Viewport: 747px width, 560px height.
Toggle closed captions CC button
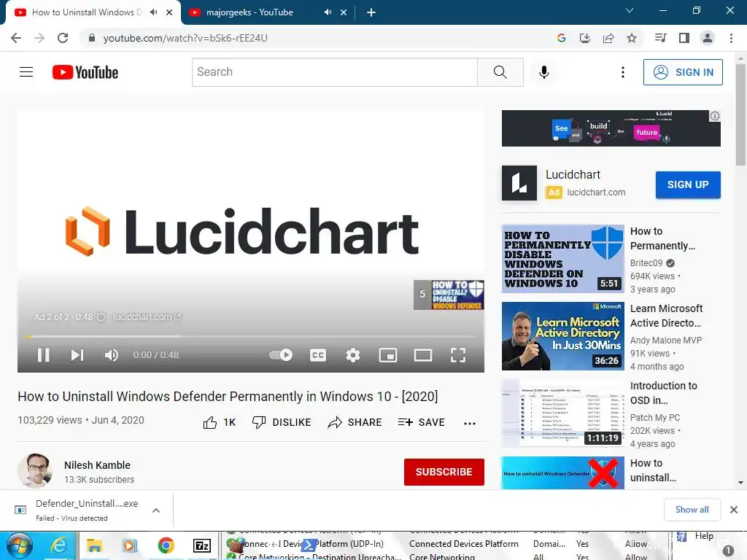[318, 355]
